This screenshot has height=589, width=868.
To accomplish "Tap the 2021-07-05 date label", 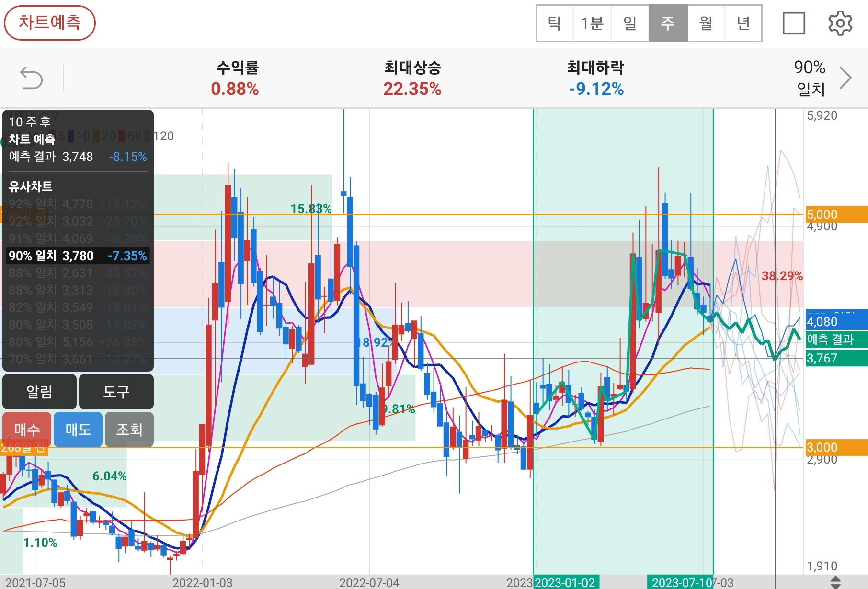I will pos(35,583).
